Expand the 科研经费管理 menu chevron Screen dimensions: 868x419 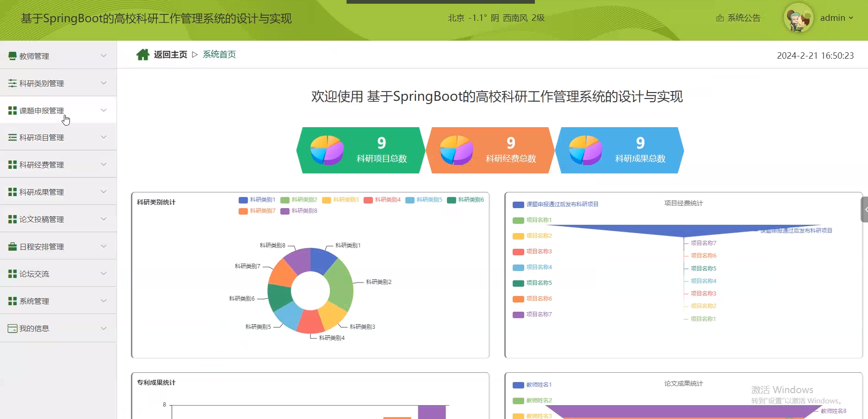tap(104, 164)
